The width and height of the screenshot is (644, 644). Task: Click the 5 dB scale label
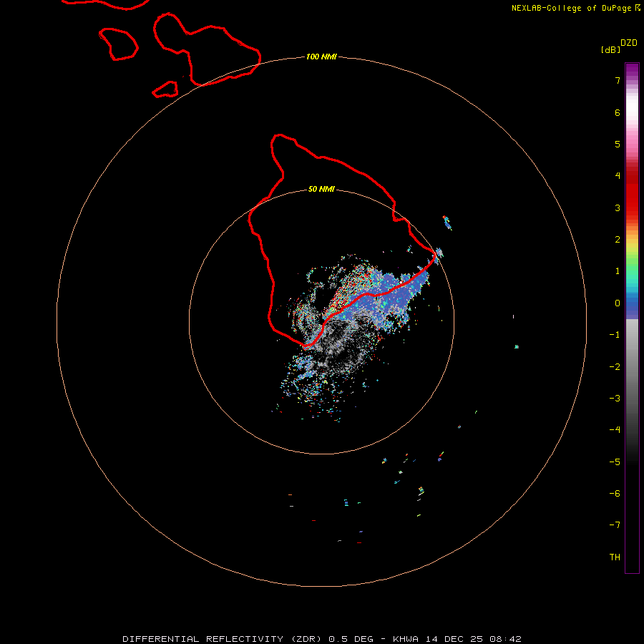(x=618, y=144)
